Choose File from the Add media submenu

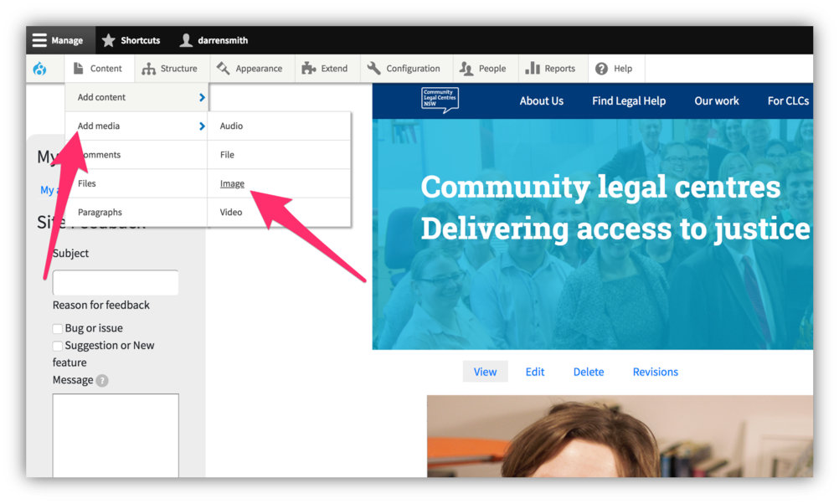pyautogui.click(x=279, y=155)
